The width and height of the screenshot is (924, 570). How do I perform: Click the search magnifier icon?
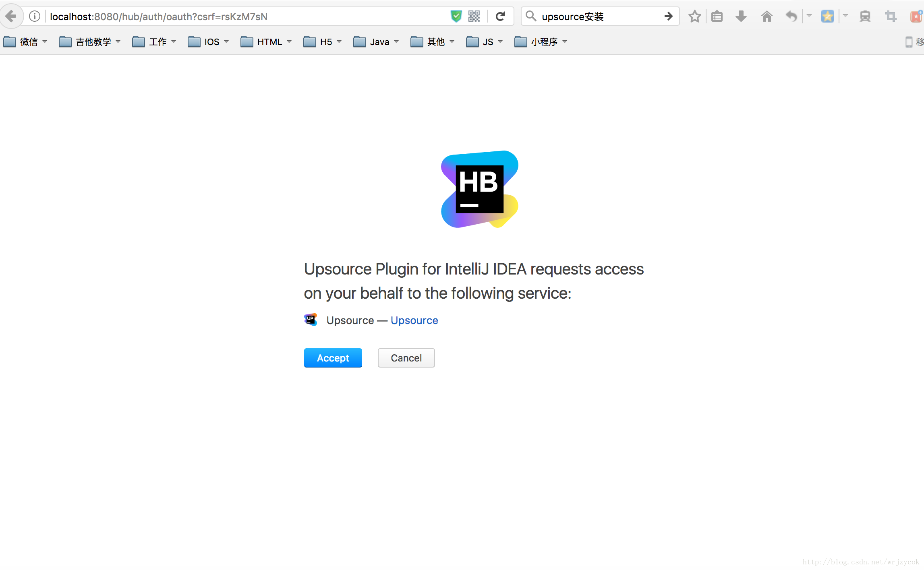pyautogui.click(x=531, y=16)
